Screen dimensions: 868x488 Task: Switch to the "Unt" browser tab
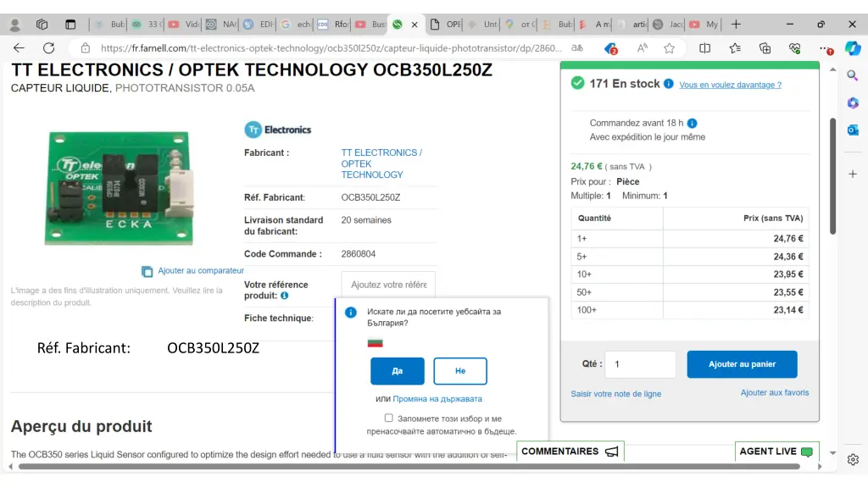pos(482,25)
